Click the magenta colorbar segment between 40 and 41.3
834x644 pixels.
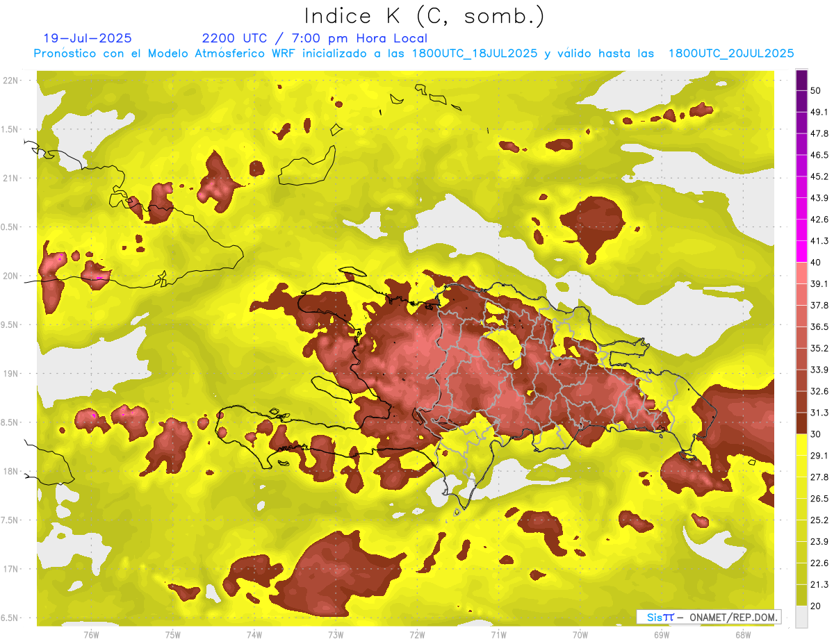pyautogui.click(x=801, y=251)
